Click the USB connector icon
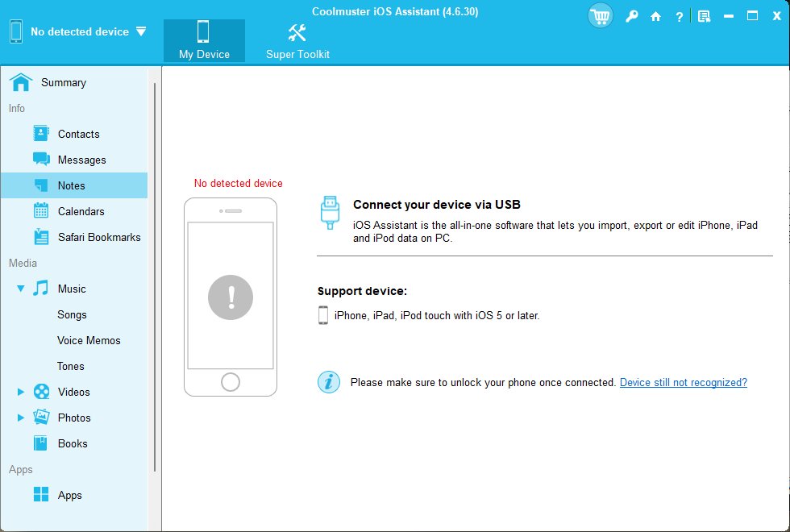790x532 pixels. (x=330, y=213)
